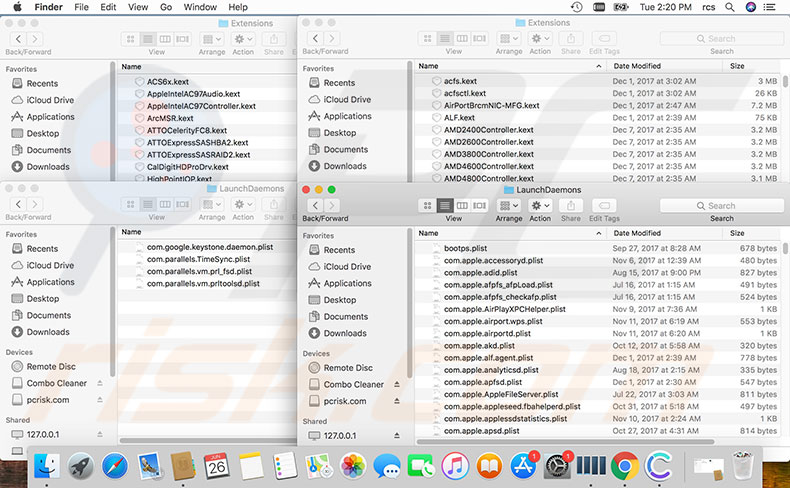Select list view in front LaunchDaemons window
This screenshot has width=790, height=488.
point(444,205)
